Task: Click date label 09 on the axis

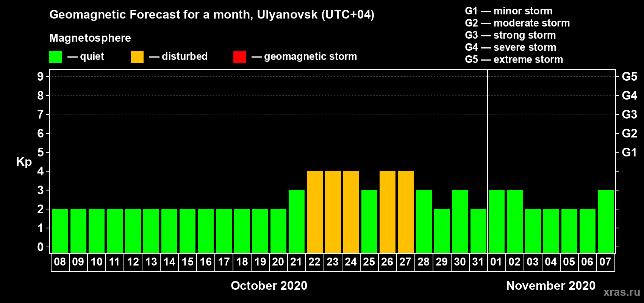Action: (x=78, y=262)
